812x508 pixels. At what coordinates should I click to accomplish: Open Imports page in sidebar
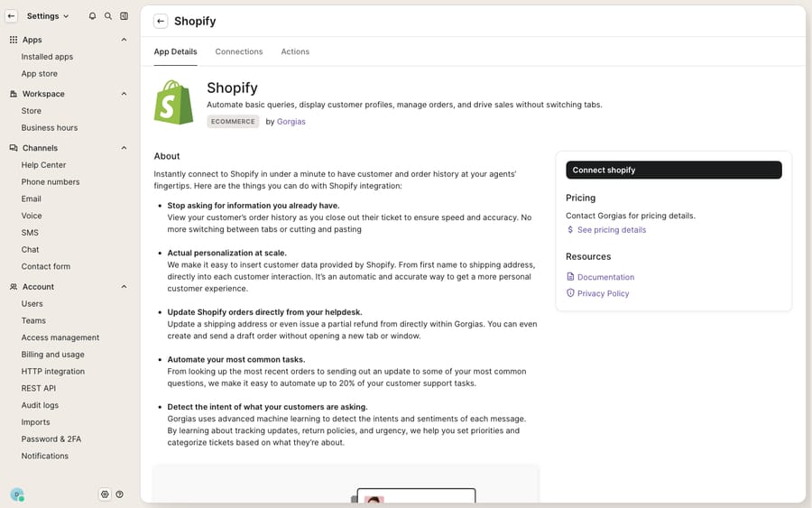(x=36, y=422)
